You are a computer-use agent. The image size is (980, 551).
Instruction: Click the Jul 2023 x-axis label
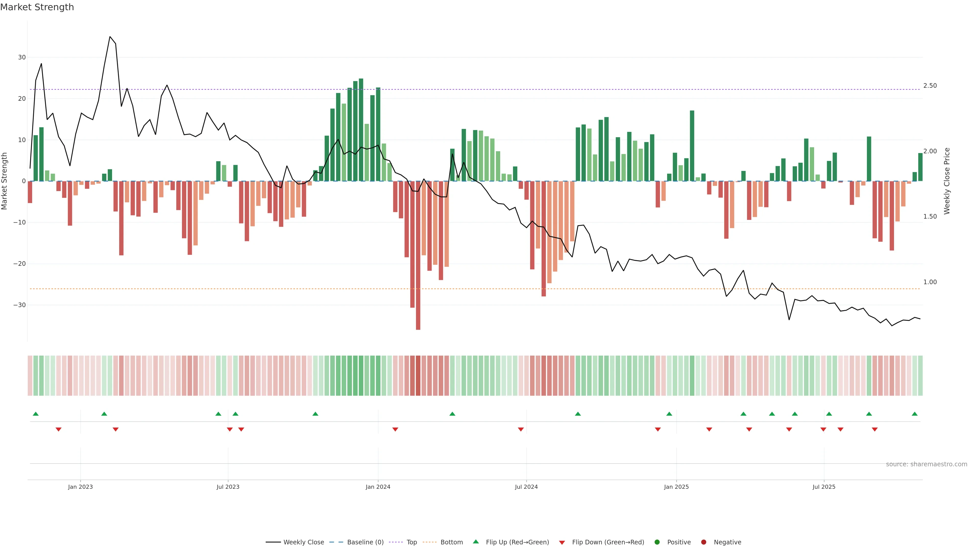tap(228, 487)
